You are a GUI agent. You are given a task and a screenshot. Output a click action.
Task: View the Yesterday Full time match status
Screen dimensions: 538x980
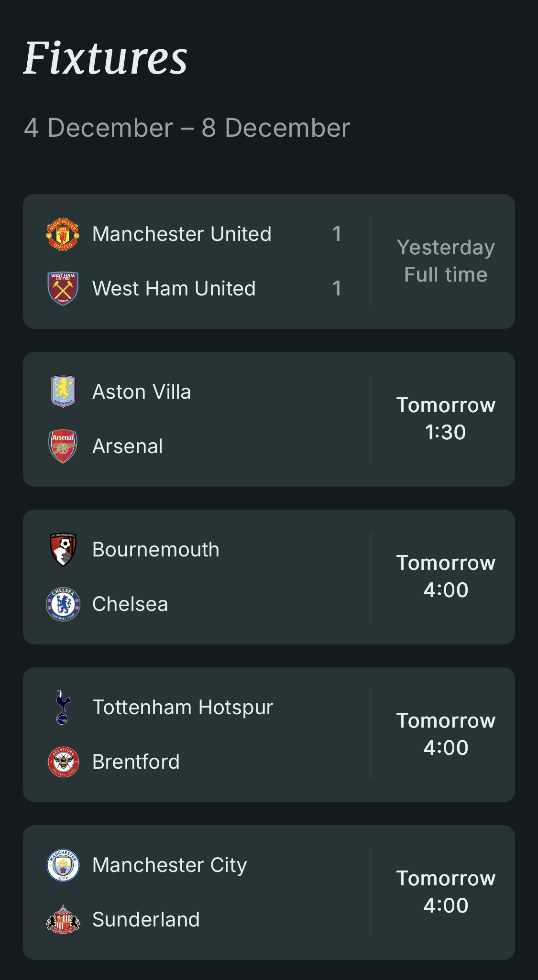[445, 261]
